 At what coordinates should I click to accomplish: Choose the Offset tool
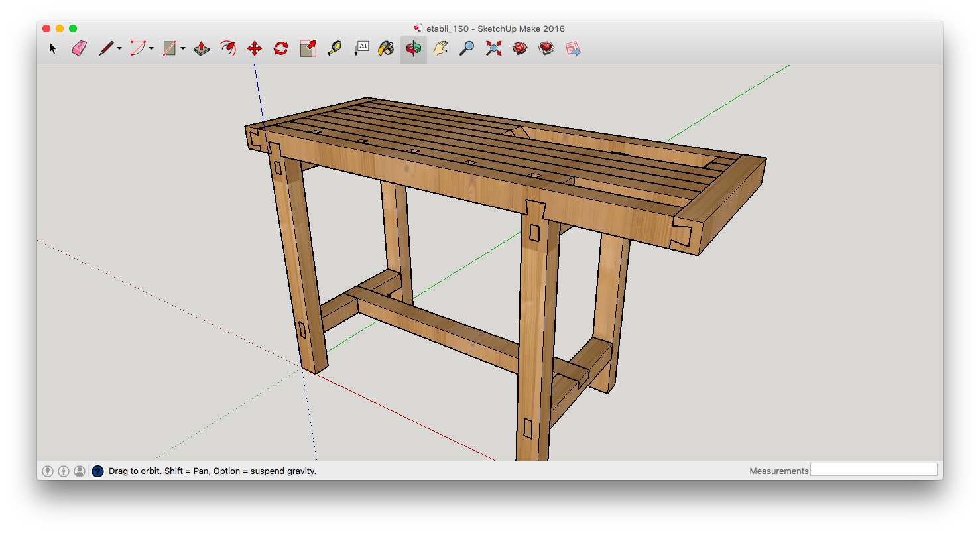point(228,48)
